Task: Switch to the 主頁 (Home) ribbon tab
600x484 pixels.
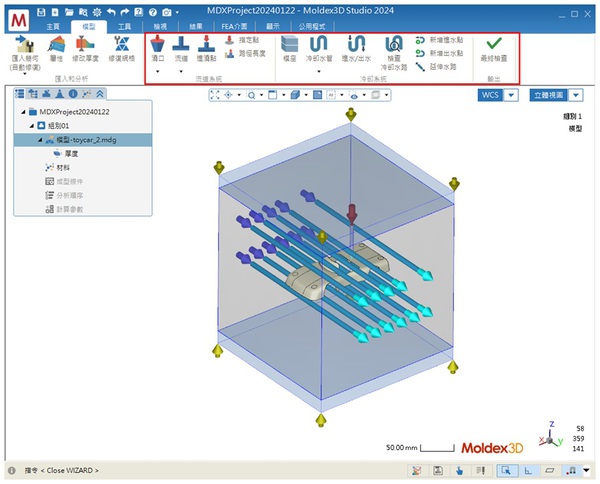Action: [51, 25]
